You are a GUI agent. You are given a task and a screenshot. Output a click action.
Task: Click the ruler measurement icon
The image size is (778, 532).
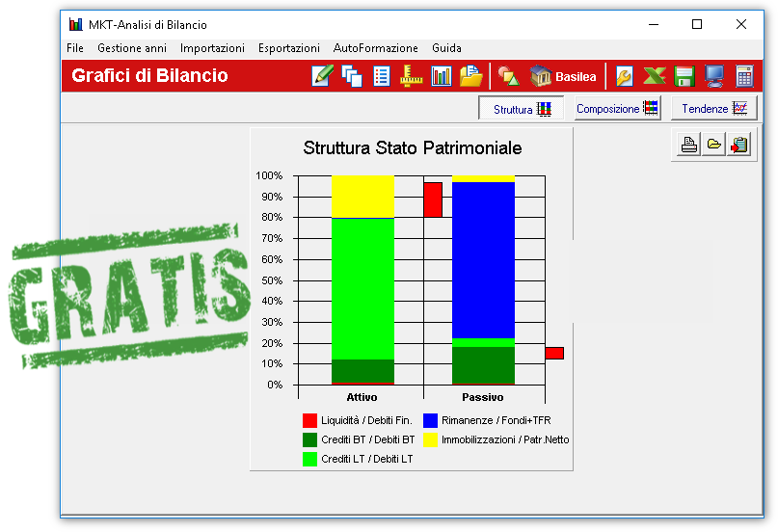tap(412, 76)
